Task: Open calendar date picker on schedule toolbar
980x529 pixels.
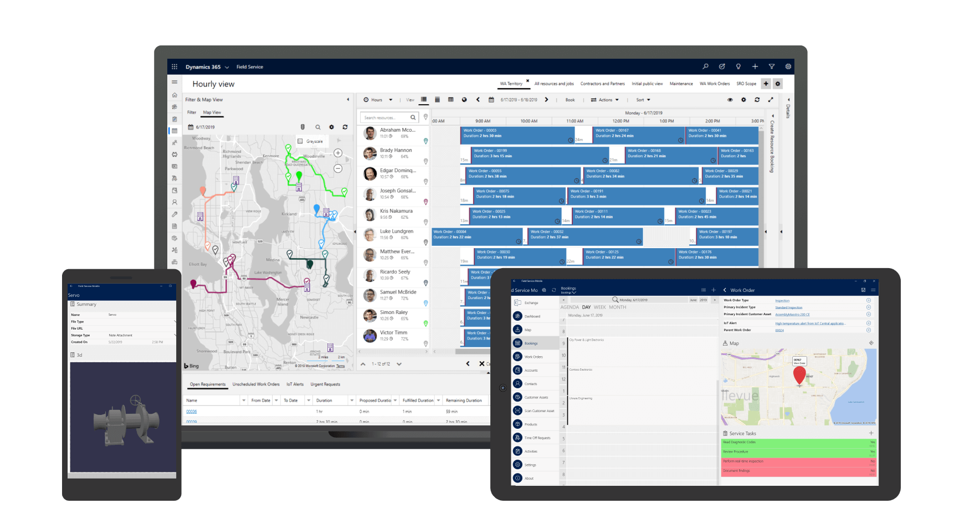Action: (x=491, y=100)
